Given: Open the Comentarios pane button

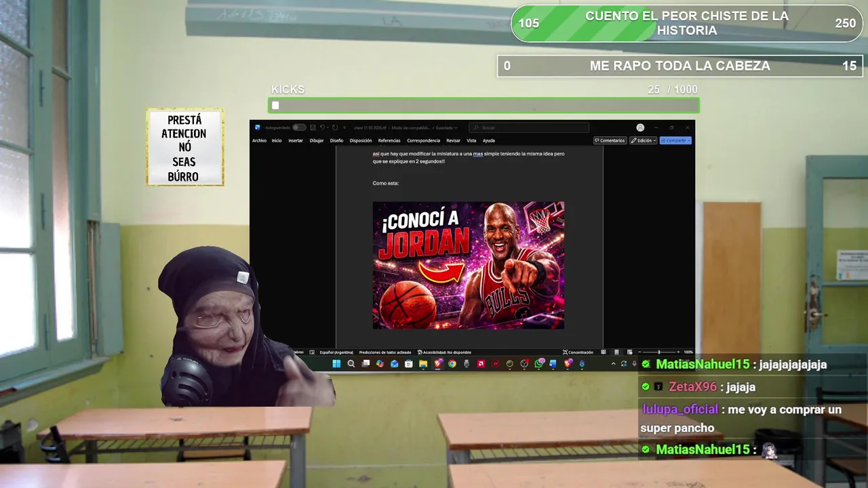Looking at the screenshot, I should click(x=610, y=140).
